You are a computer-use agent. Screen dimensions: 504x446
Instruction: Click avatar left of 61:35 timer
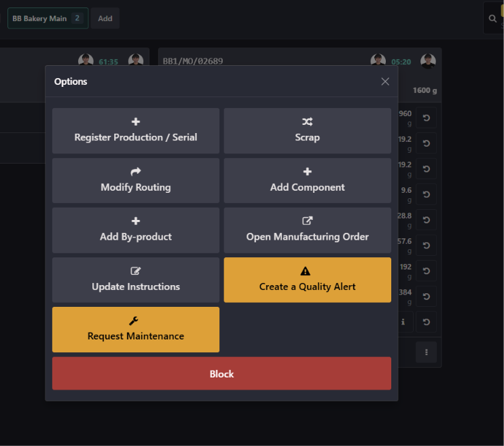pyautogui.click(x=86, y=60)
